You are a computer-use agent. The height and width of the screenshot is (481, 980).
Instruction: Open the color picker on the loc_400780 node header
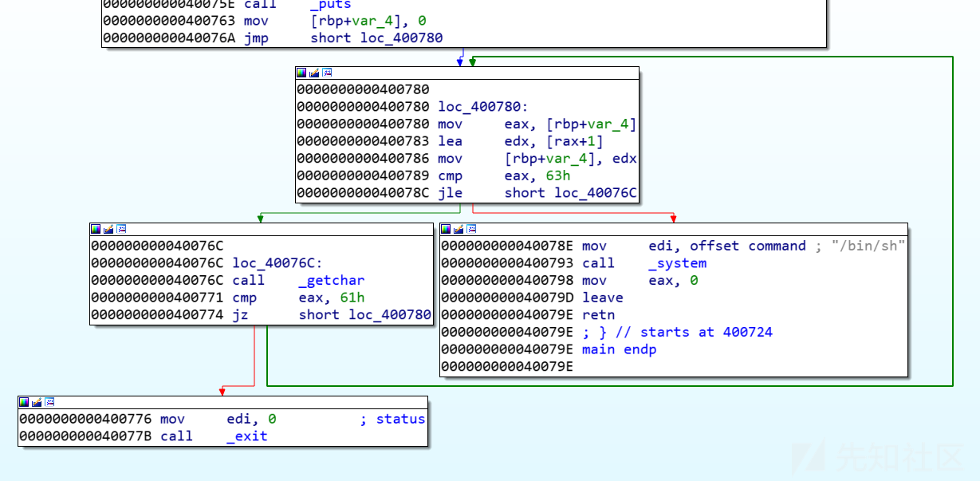pos(301,72)
